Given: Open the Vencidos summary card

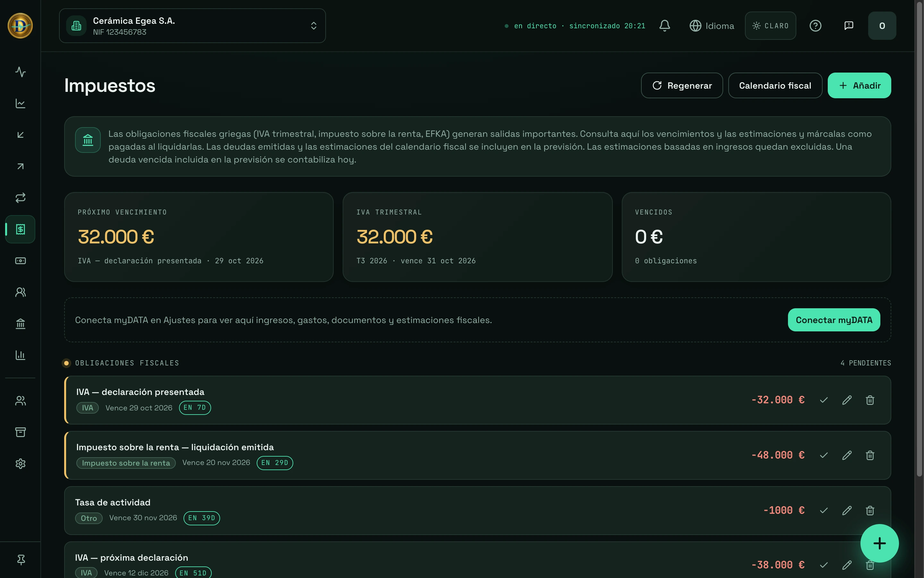Looking at the screenshot, I should coord(756,237).
